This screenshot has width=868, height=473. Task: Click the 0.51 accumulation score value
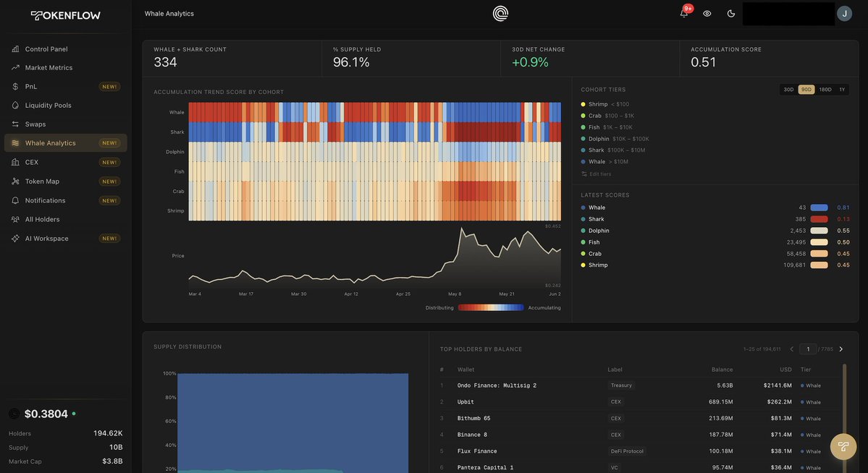pos(703,62)
